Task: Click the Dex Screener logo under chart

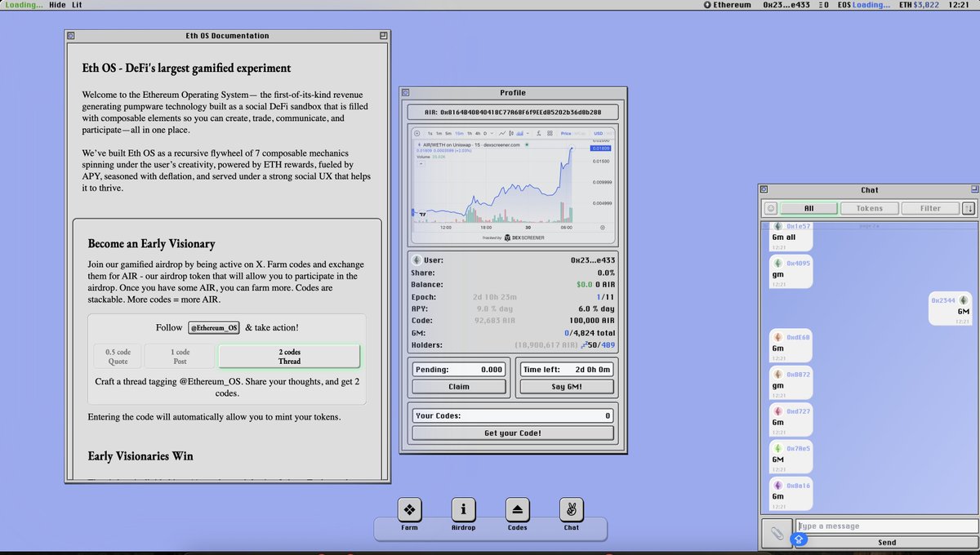Action: tap(507, 238)
